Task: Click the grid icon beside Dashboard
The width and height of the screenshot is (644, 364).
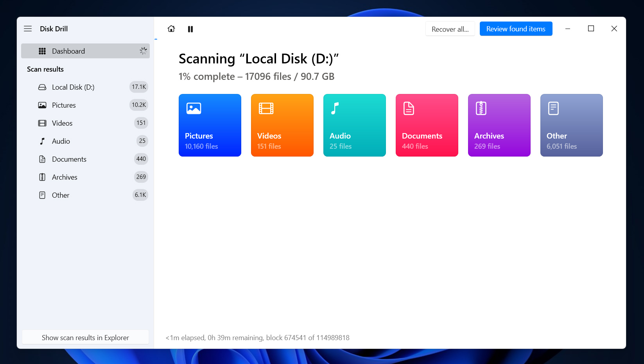Action: [42, 51]
